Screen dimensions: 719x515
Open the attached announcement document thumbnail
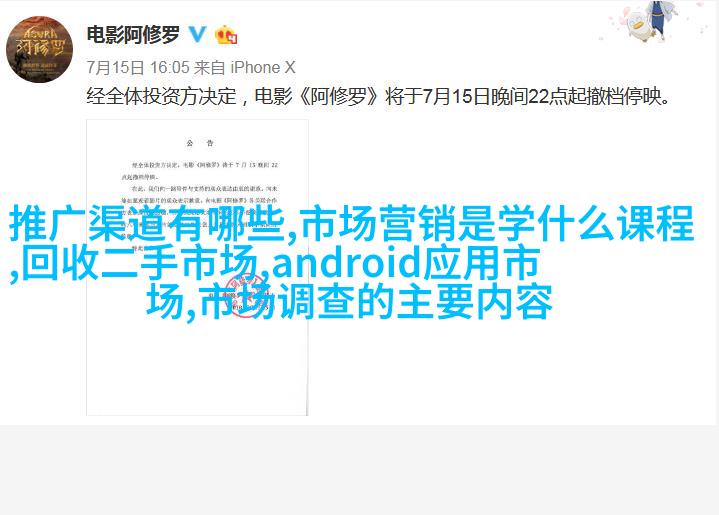(197, 267)
